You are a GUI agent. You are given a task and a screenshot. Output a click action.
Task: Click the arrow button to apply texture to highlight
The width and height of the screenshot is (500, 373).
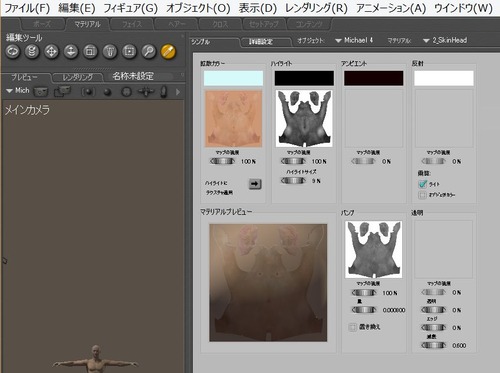[x=255, y=184]
